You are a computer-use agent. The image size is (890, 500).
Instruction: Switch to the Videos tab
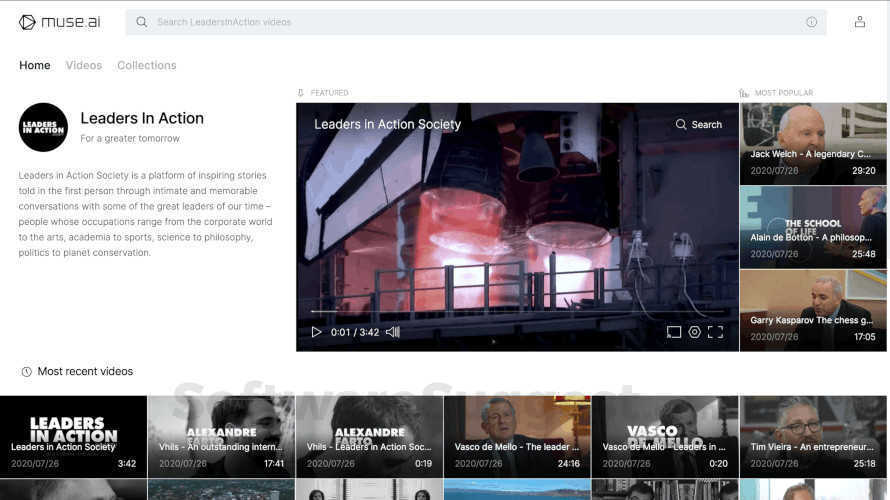83,65
